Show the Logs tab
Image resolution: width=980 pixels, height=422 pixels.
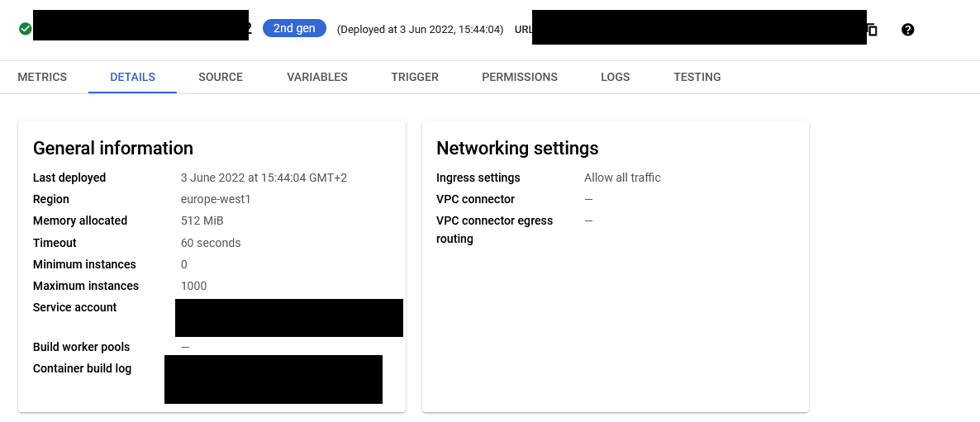point(616,77)
